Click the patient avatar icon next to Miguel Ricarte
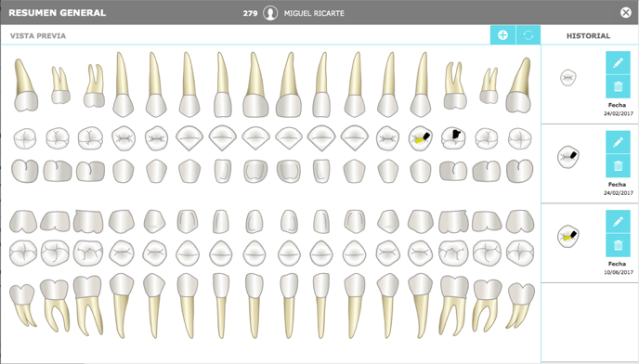This screenshot has width=639, height=364. (270, 13)
